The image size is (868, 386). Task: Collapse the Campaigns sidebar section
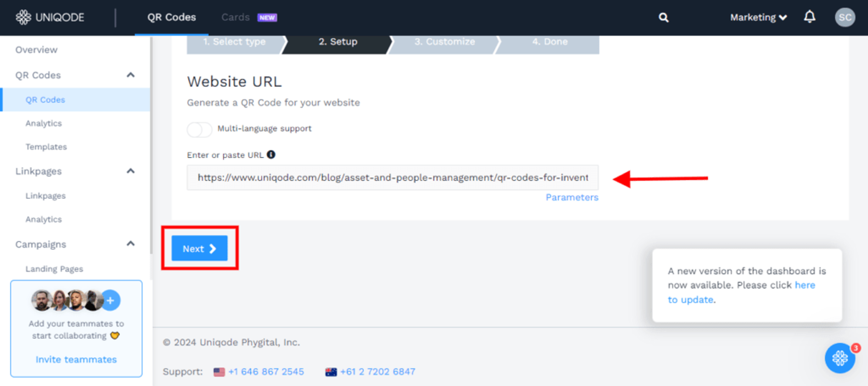coord(130,244)
